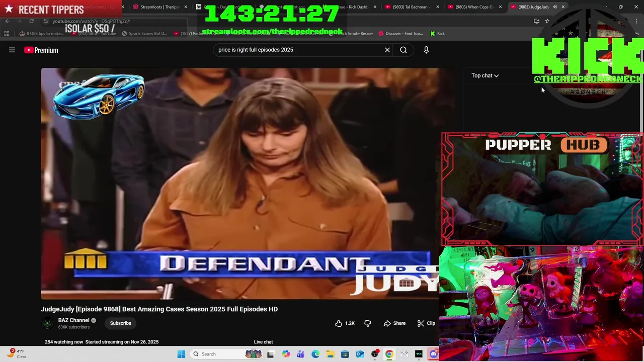Create a clip with the Clip button
This screenshot has height=362, width=644.
tap(426, 323)
